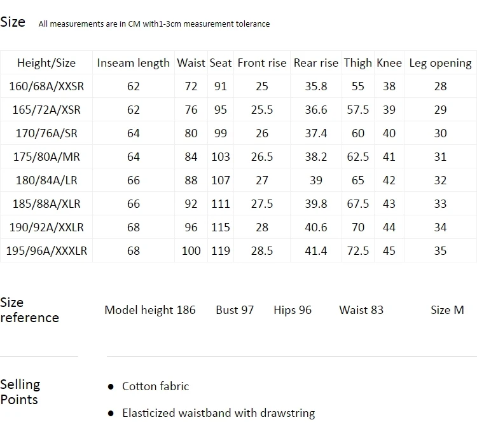Select the Seat column header

[x=221, y=63]
